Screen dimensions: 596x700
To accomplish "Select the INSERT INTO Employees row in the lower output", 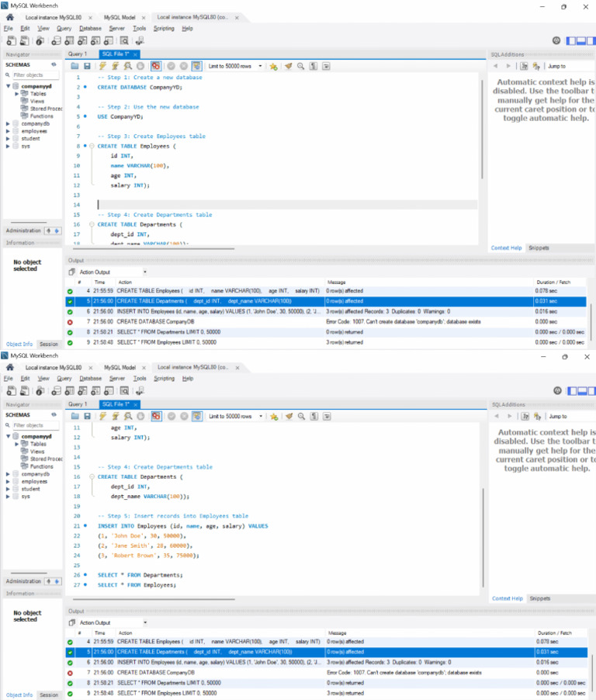I will 327,662.
